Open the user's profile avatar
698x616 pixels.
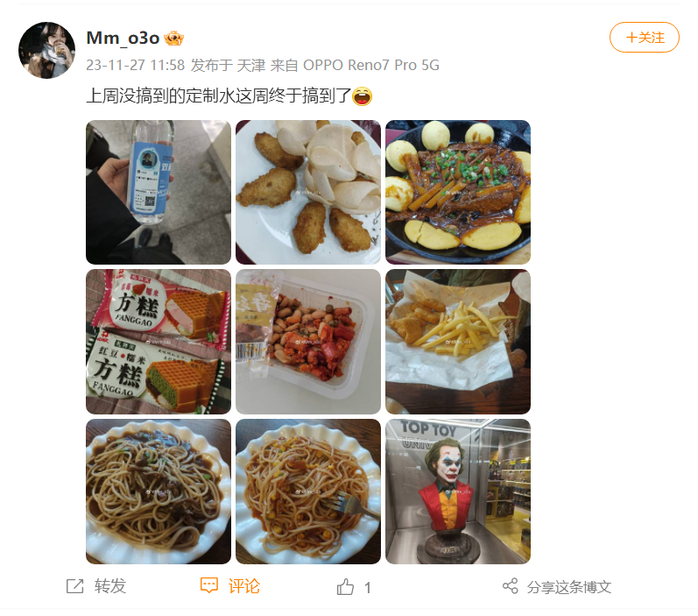pos(46,50)
